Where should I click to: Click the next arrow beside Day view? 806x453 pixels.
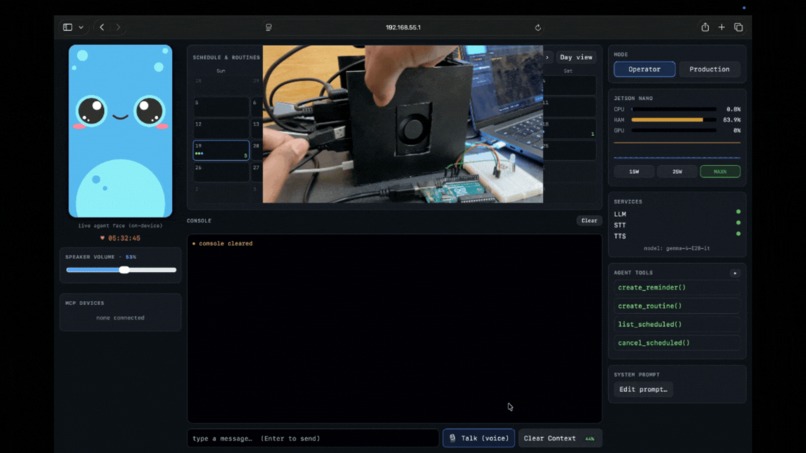pos(547,57)
